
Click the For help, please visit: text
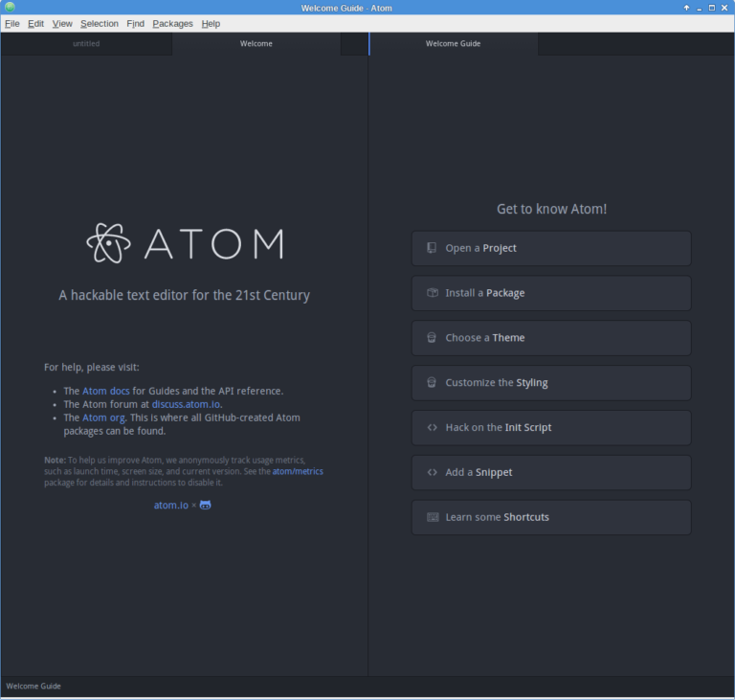coord(92,367)
